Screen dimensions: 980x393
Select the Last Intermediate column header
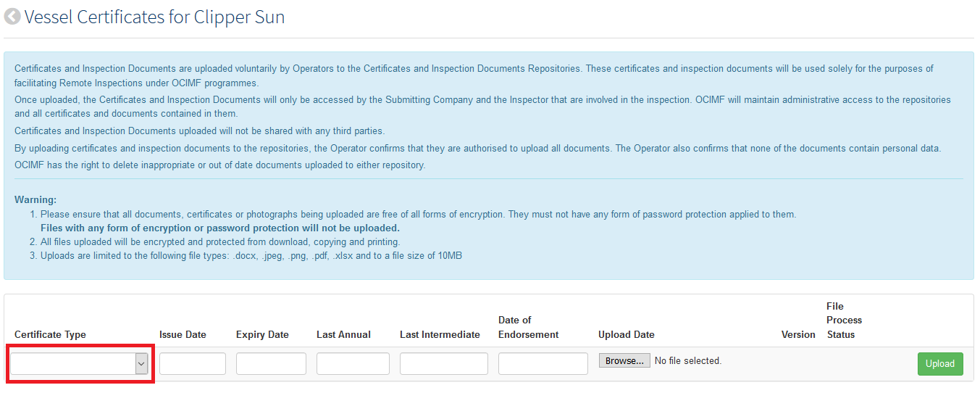tap(440, 335)
